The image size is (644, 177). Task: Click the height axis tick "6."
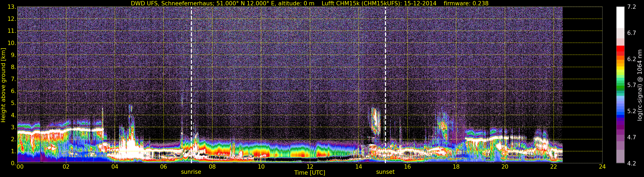[13, 91]
